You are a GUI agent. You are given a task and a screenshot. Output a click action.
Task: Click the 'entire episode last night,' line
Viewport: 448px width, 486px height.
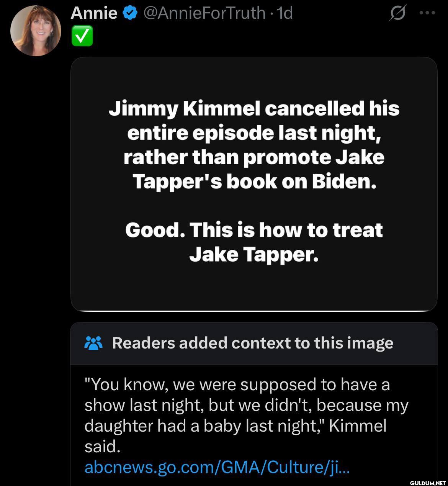(254, 133)
